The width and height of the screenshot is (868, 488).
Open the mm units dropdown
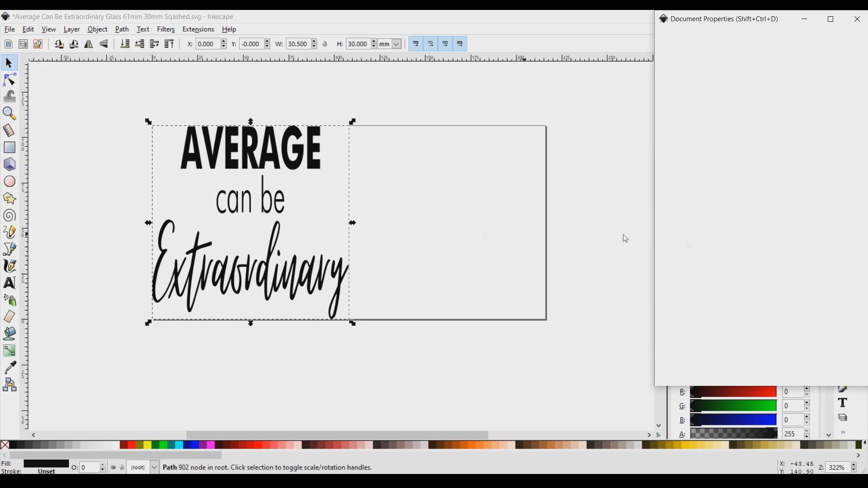[x=397, y=44]
